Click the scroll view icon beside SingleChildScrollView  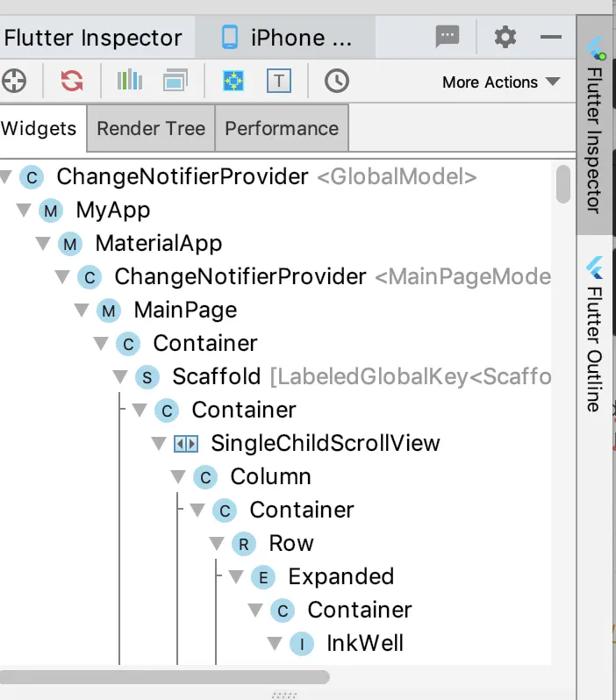click(x=186, y=444)
